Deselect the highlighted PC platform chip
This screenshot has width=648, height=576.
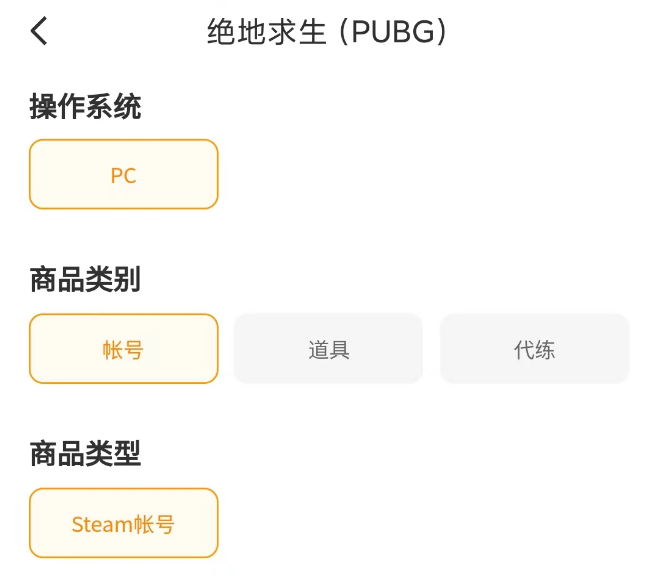tap(124, 175)
